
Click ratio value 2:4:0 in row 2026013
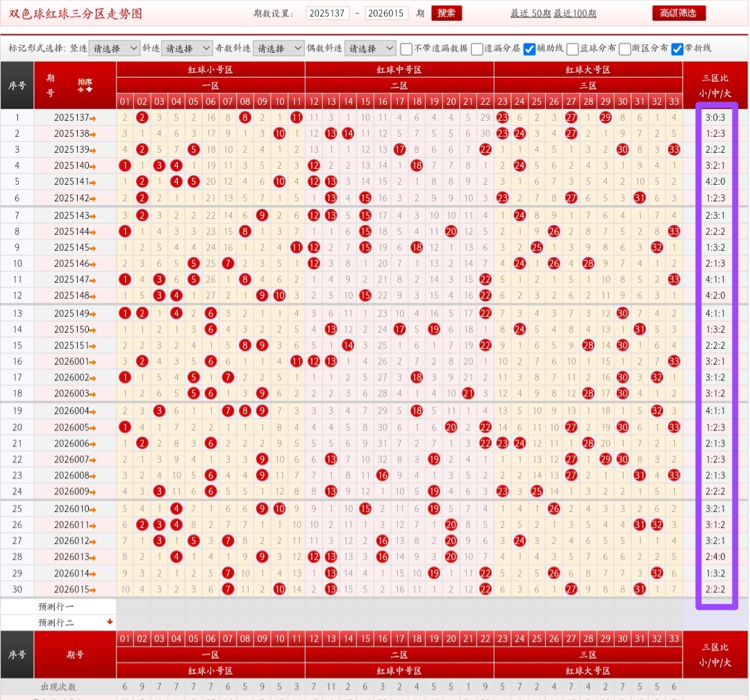pyautogui.click(x=715, y=556)
